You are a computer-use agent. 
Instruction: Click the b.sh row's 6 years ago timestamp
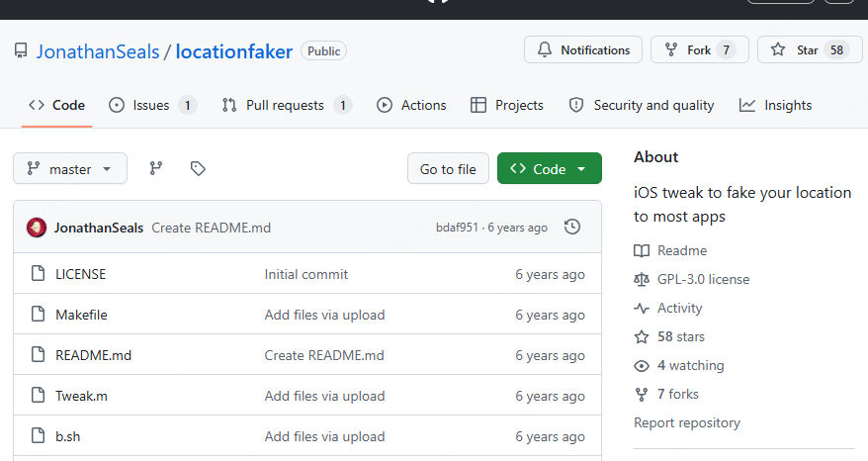click(x=550, y=436)
